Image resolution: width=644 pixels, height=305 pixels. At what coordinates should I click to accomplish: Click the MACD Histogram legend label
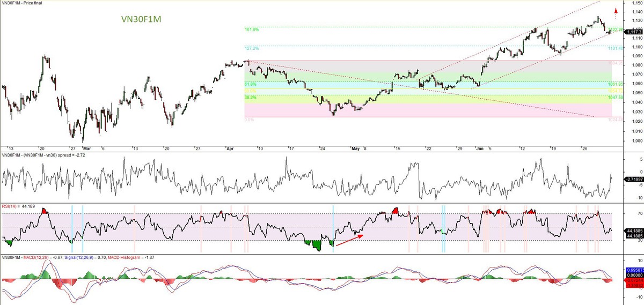pos(124,258)
